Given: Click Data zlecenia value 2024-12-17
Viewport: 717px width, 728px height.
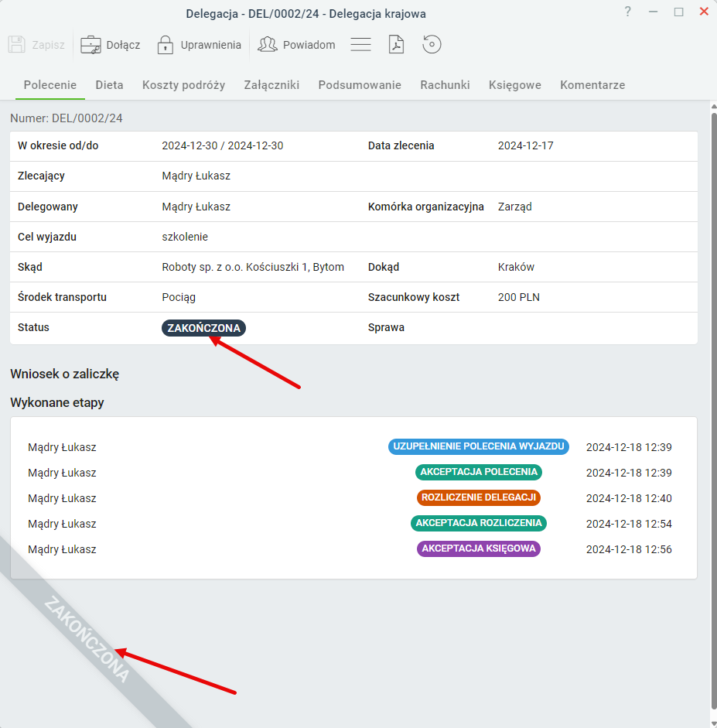Looking at the screenshot, I should pos(525,145).
